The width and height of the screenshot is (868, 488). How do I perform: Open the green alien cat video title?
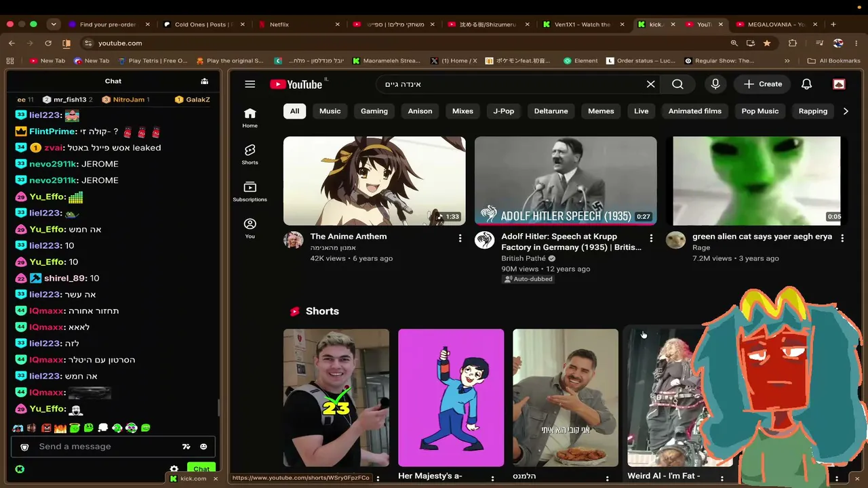762,237
